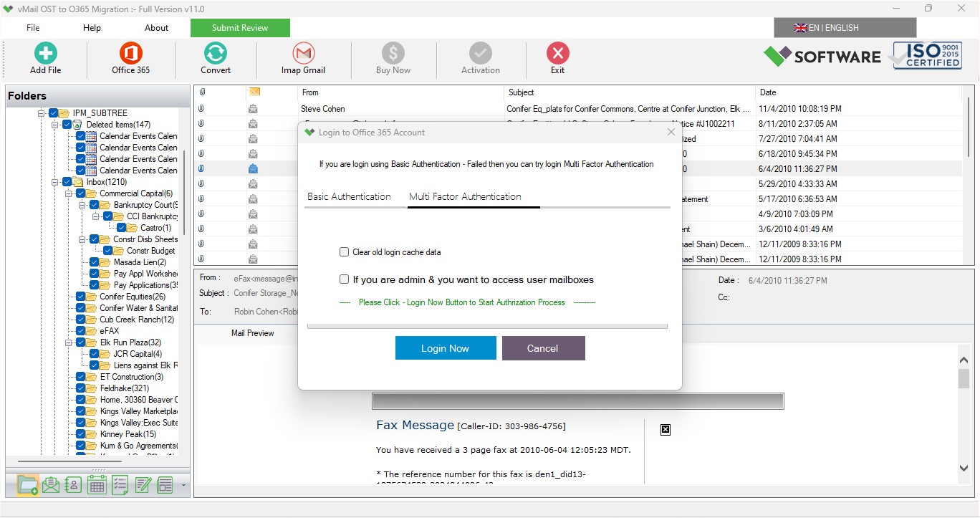This screenshot has width=980, height=518.
Task: Click the Buy Now dollar icon
Action: (393, 53)
